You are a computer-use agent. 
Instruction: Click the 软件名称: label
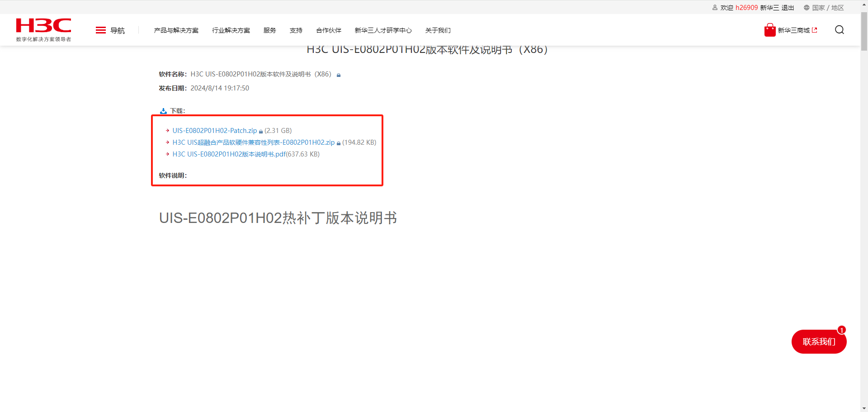pos(173,74)
